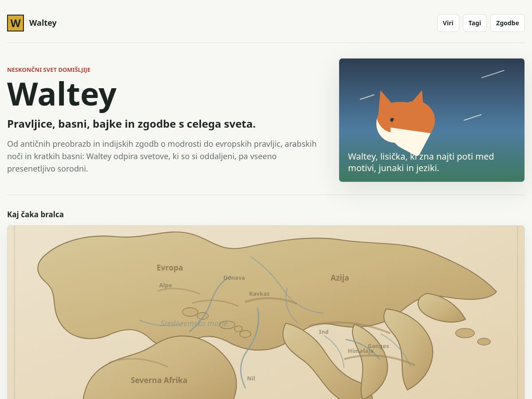
Task: Click the Alpe mountain label
Action: pyautogui.click(x=165, y=286)
